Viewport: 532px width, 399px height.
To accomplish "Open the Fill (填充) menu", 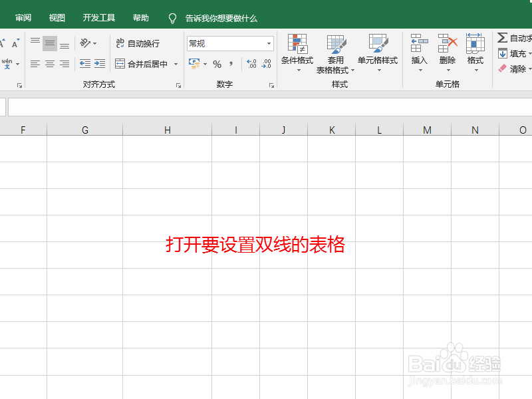I will [514, 54].
